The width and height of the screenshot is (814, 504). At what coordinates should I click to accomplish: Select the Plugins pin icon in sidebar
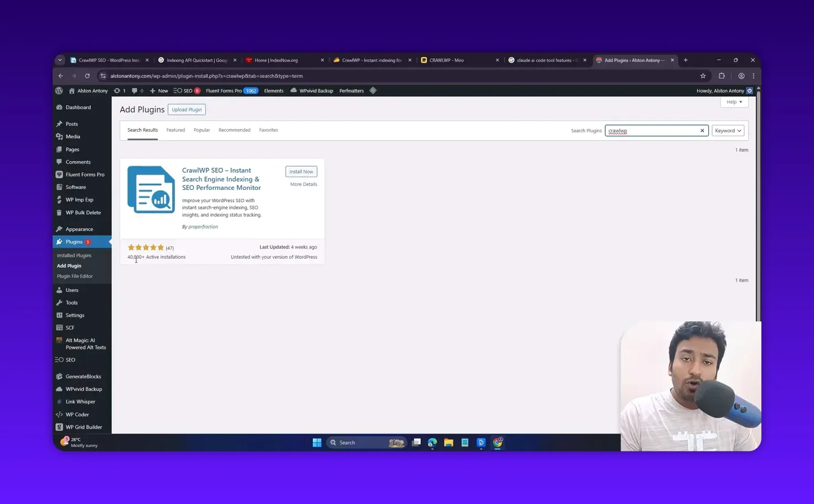[x=60, y=241]
